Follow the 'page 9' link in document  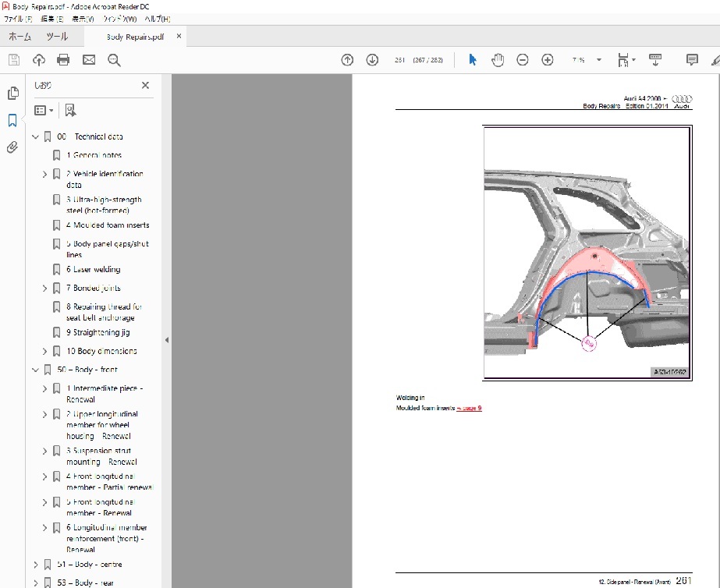coord(469,408)
